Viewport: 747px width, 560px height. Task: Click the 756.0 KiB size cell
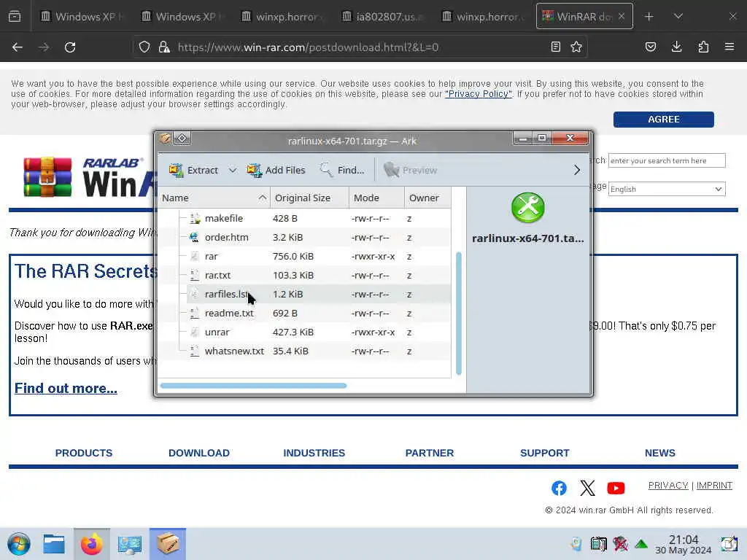point(293,256)
